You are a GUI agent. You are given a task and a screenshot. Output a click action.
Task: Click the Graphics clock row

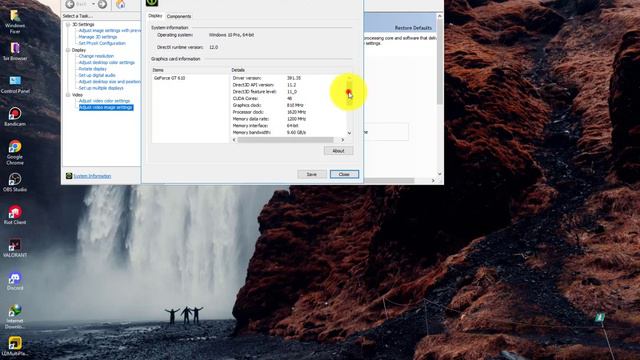coord(289,105)
